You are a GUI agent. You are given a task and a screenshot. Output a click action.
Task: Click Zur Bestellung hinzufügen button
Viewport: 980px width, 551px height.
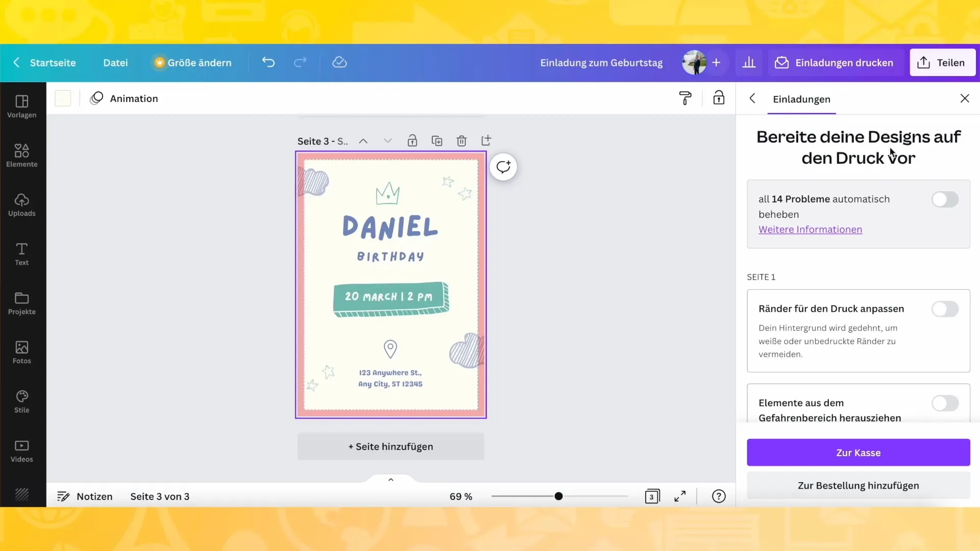click(858, 486)
